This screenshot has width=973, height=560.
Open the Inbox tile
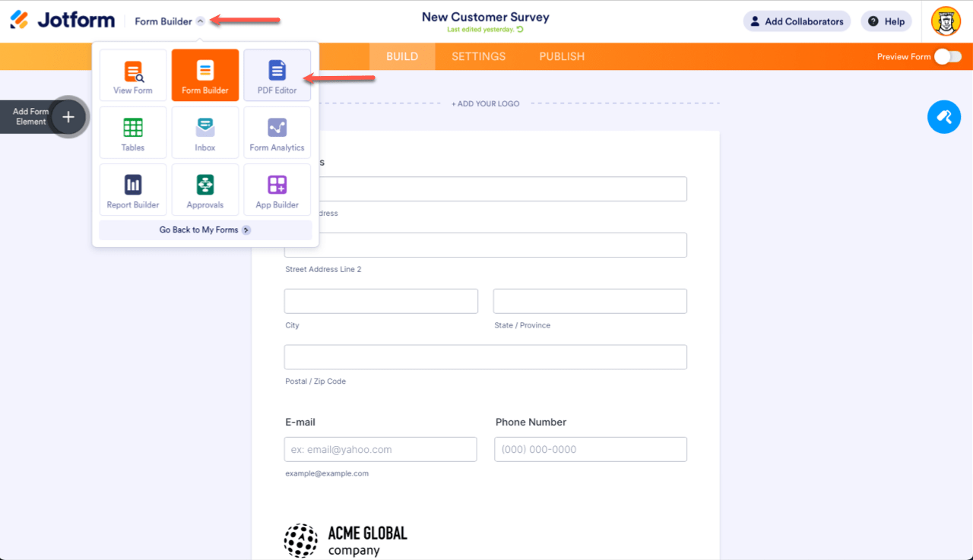coord(205,133)
